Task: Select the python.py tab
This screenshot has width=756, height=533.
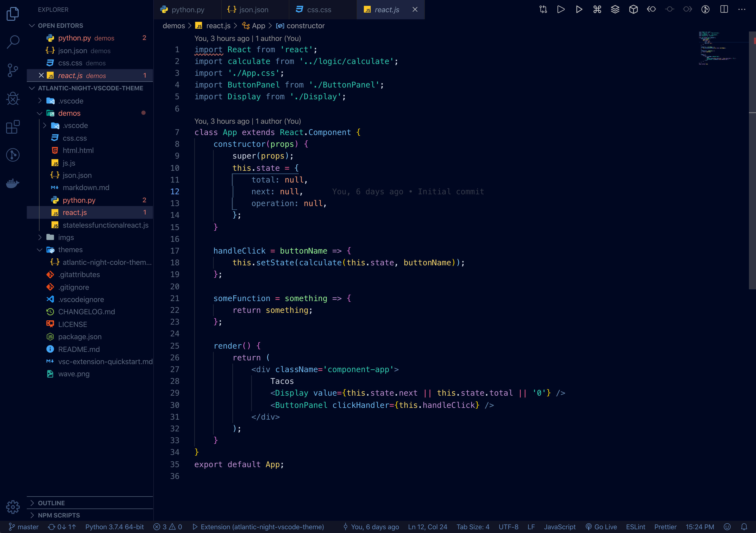Action: pyautogui.click(x=188, y=10)
